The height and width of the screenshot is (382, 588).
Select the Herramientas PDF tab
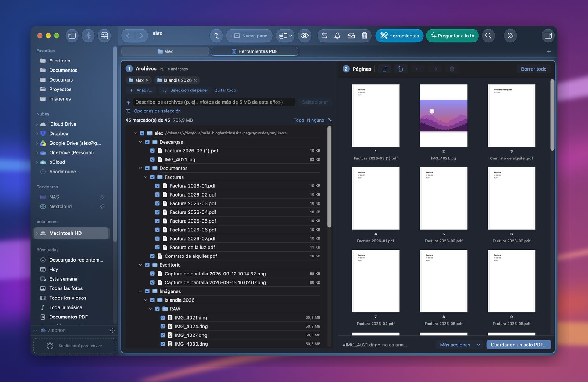tap(254, 51)
